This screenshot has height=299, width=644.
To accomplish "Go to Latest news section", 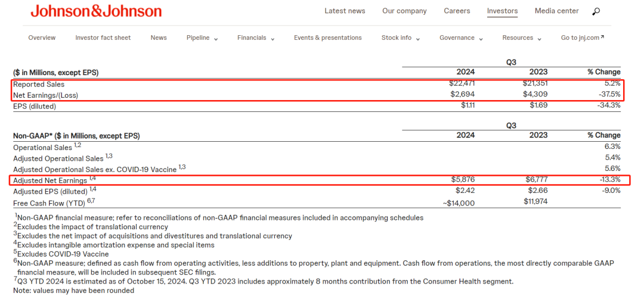I will coord(345,11).
